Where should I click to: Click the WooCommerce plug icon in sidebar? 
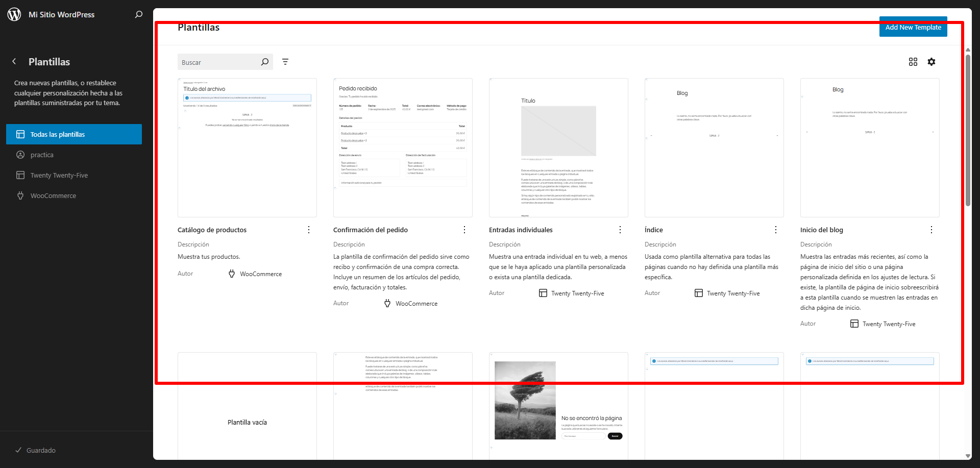pos(20,195)
